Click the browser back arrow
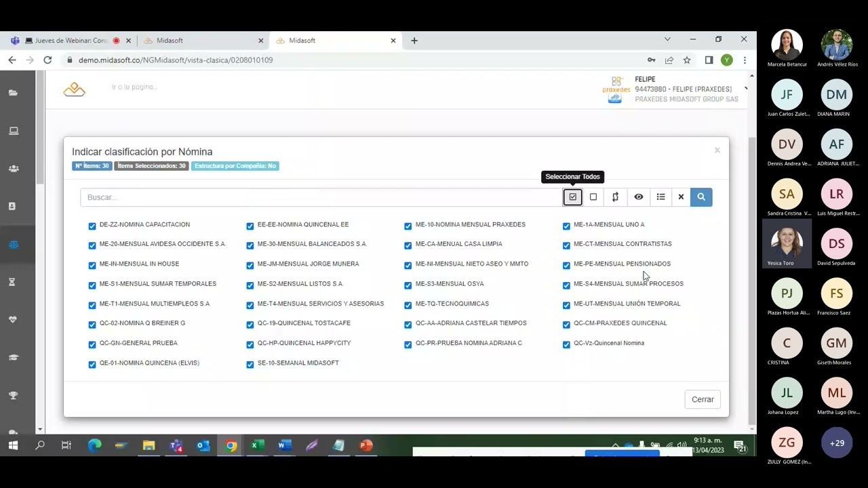This screenshot has height=488, width=868. tap(12, 60)
